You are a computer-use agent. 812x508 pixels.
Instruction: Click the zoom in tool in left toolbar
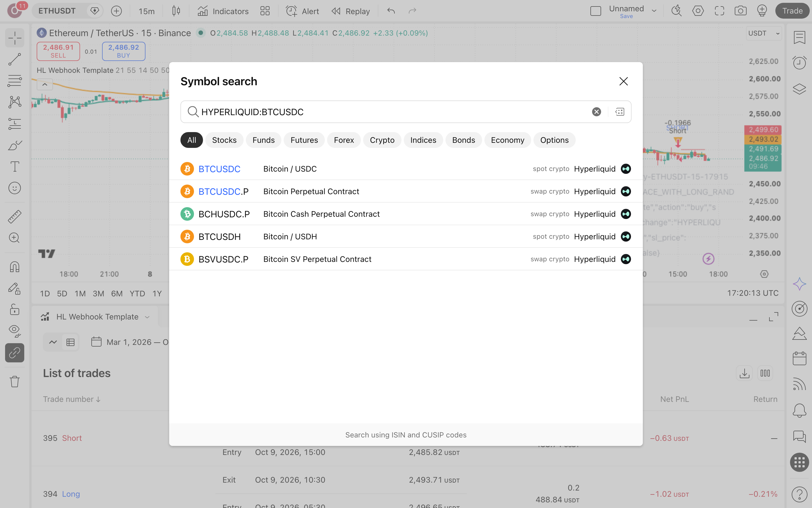[14, 238]
